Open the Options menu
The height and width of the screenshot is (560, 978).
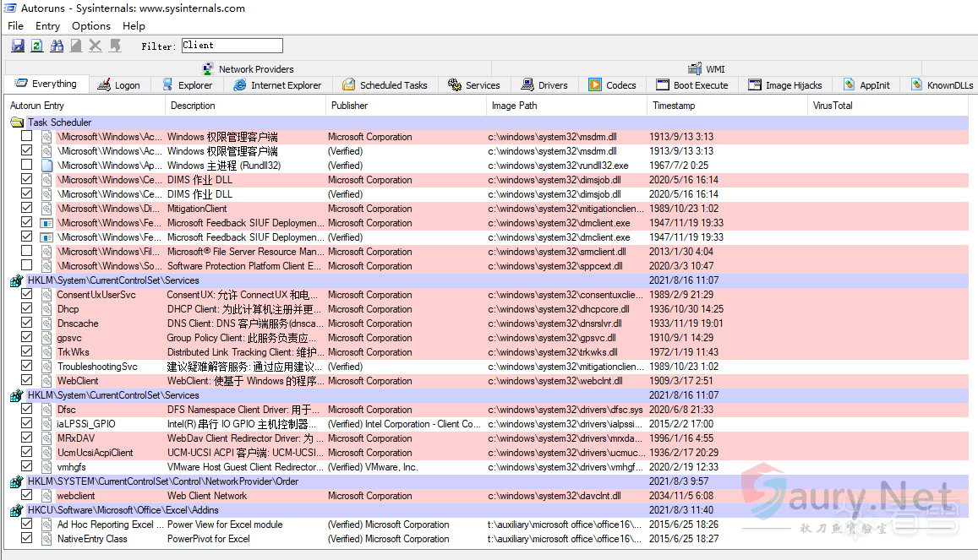point(91,26)
